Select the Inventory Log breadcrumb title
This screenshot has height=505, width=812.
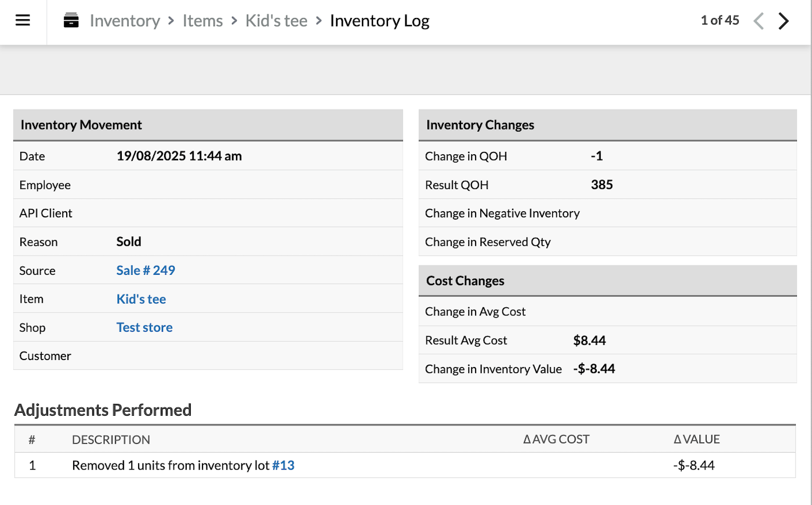(379, 21)
